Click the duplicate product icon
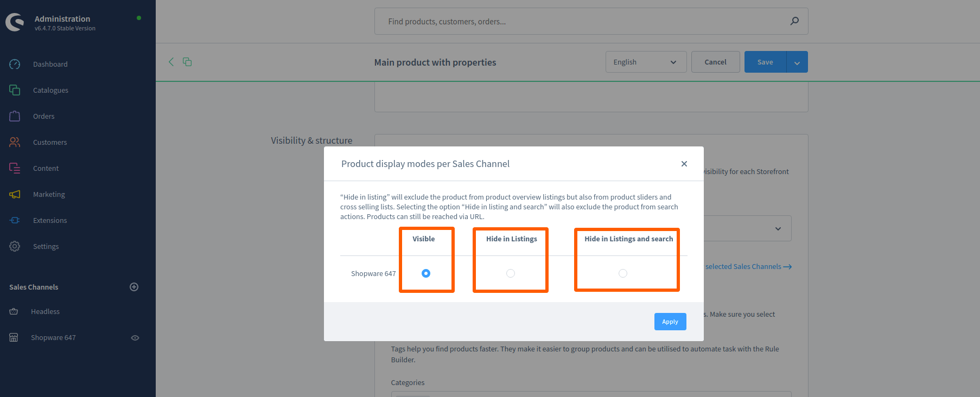Screen dimensions: 980x397 (x=187, y=62)
